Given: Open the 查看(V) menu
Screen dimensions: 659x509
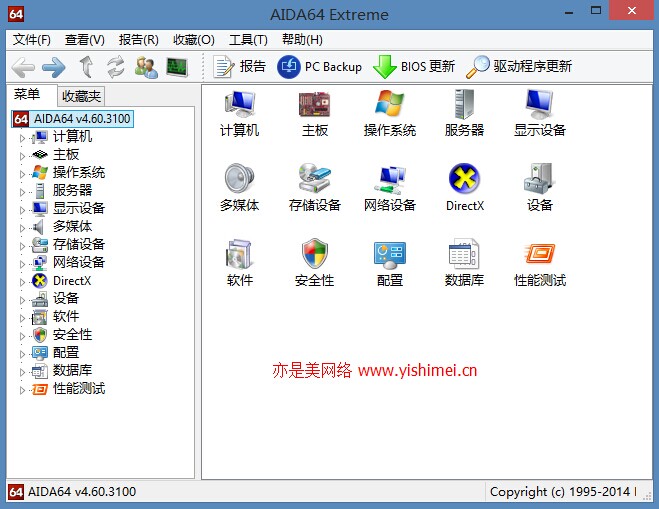Looking at the screenshot, I should pos(84,40).
